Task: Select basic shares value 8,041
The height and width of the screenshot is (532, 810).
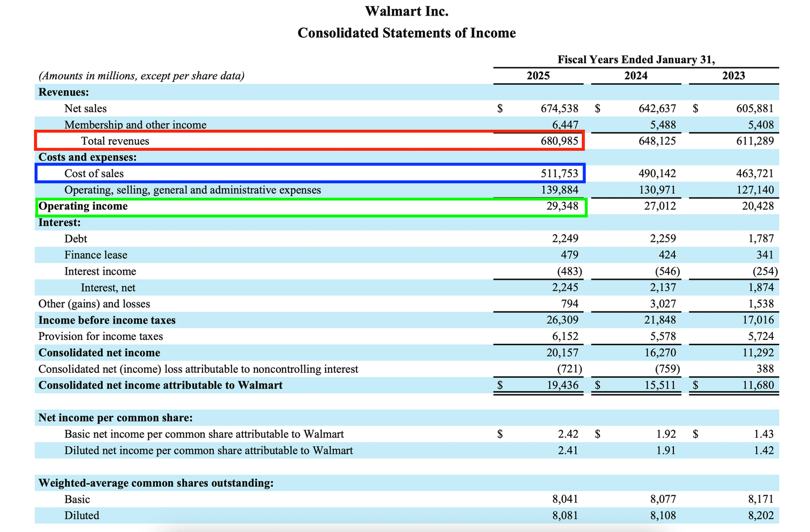Action: [565, 499]
